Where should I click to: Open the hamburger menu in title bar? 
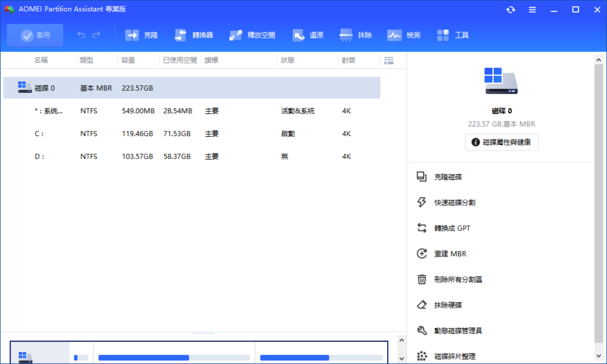point(532,10)
